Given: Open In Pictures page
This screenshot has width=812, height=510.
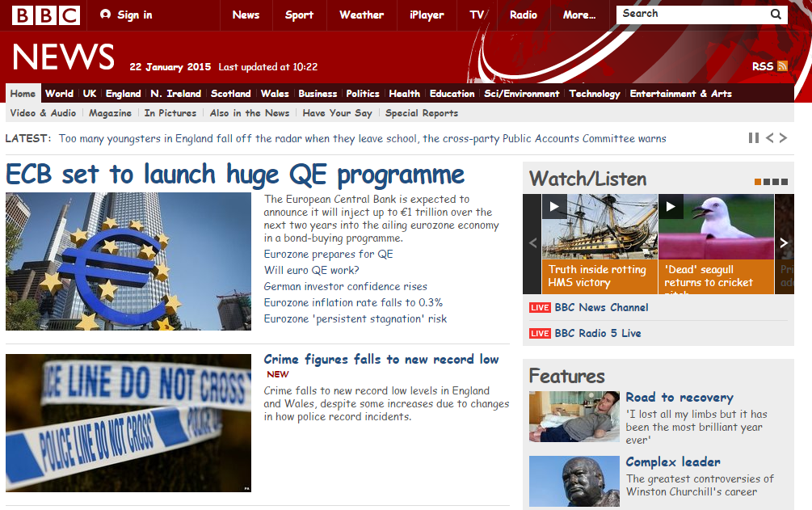Looking at the screenshot, I should [170, 113].
